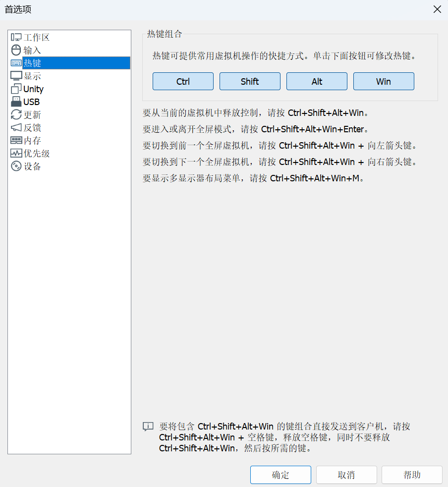
Task: Click the info icon near the bottom note
Action: [148, 426]
